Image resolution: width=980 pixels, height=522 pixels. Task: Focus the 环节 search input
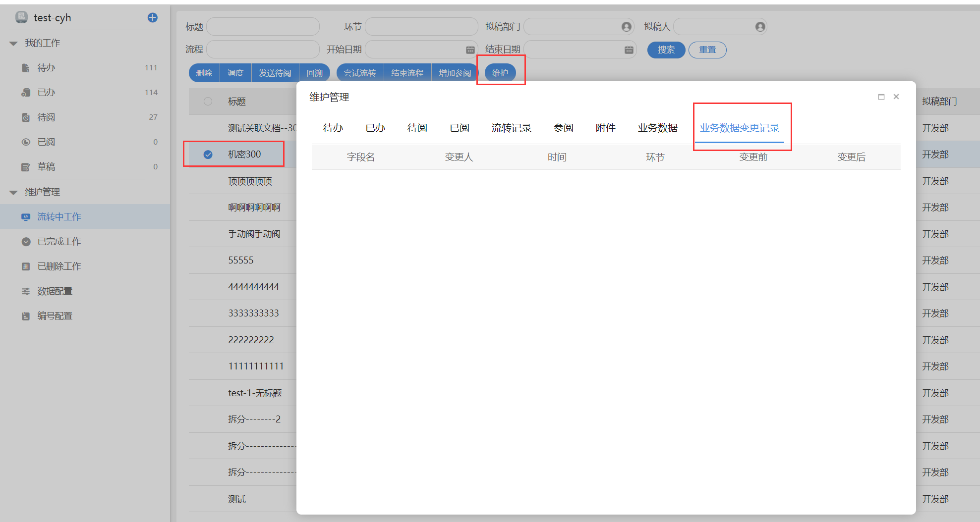point(421,27)
